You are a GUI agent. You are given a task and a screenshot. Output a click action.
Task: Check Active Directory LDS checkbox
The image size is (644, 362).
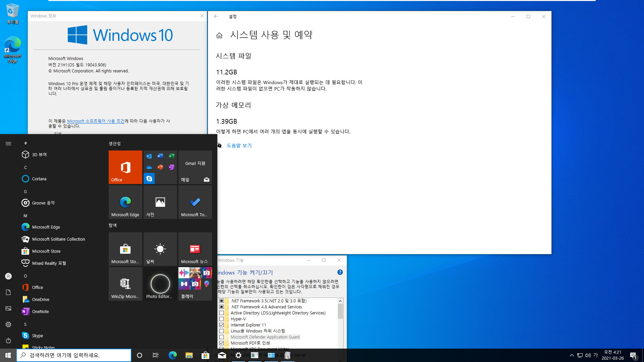click(221, 313)
